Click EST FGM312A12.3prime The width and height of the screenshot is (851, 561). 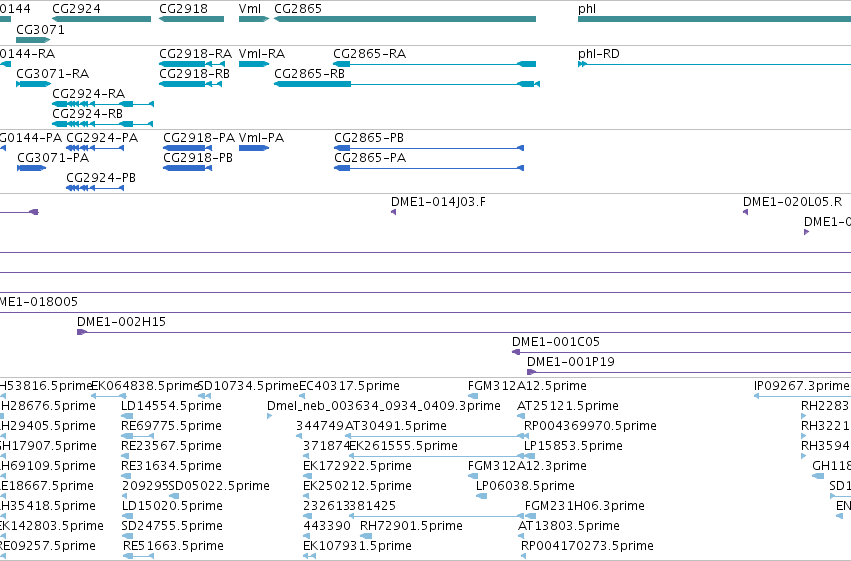point(473,477)
